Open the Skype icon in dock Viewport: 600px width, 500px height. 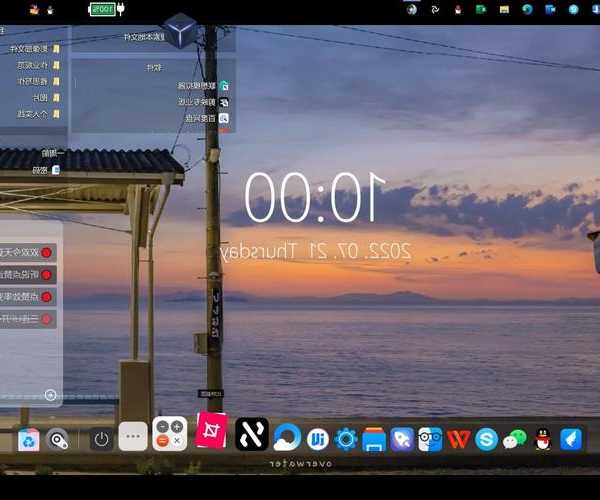487,438
